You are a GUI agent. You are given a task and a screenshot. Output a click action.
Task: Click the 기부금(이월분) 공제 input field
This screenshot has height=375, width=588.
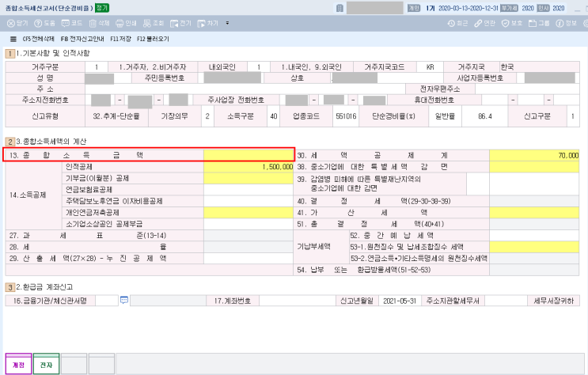[x=248, y=179]
